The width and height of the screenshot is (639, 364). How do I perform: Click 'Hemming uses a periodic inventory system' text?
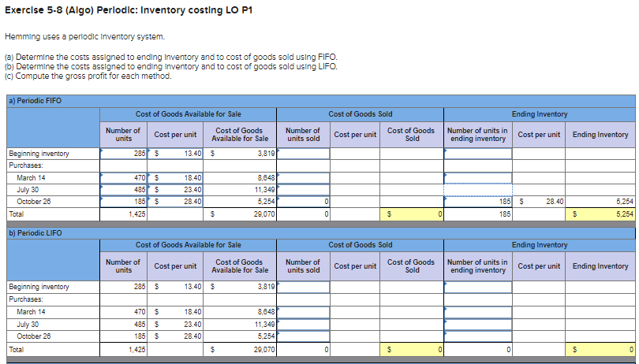[84, 37]
